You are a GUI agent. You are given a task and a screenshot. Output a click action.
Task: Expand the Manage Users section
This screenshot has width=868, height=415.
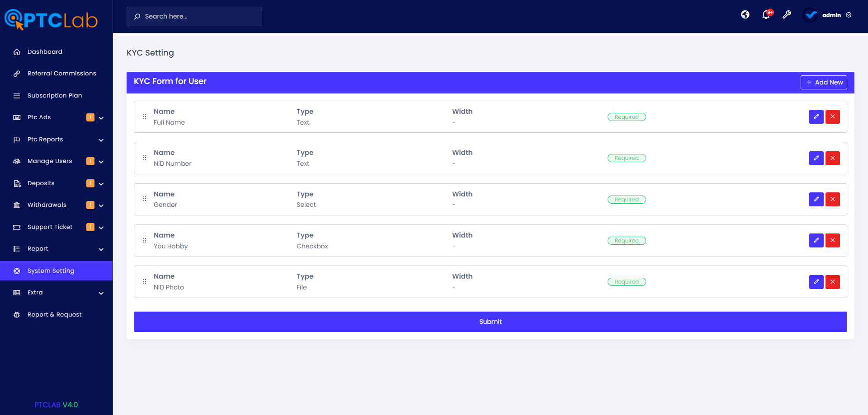[x=50, y=161]
